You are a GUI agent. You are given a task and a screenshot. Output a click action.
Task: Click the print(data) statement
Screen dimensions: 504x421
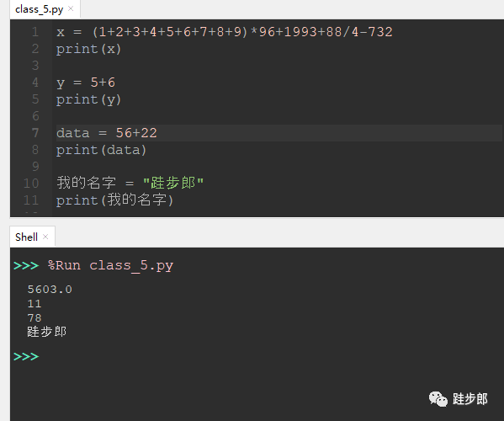click(101, 150)
